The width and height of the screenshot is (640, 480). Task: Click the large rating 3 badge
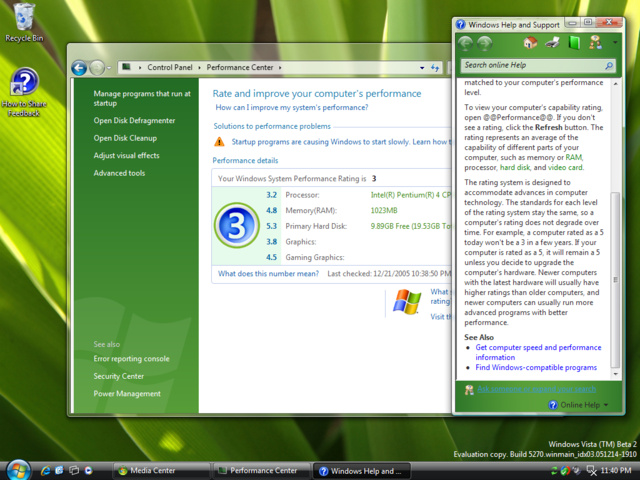(236, 225)
